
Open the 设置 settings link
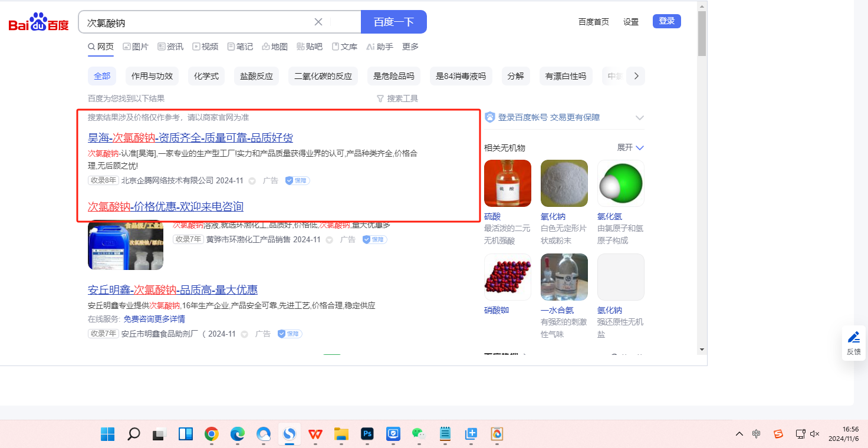(631, 22)
